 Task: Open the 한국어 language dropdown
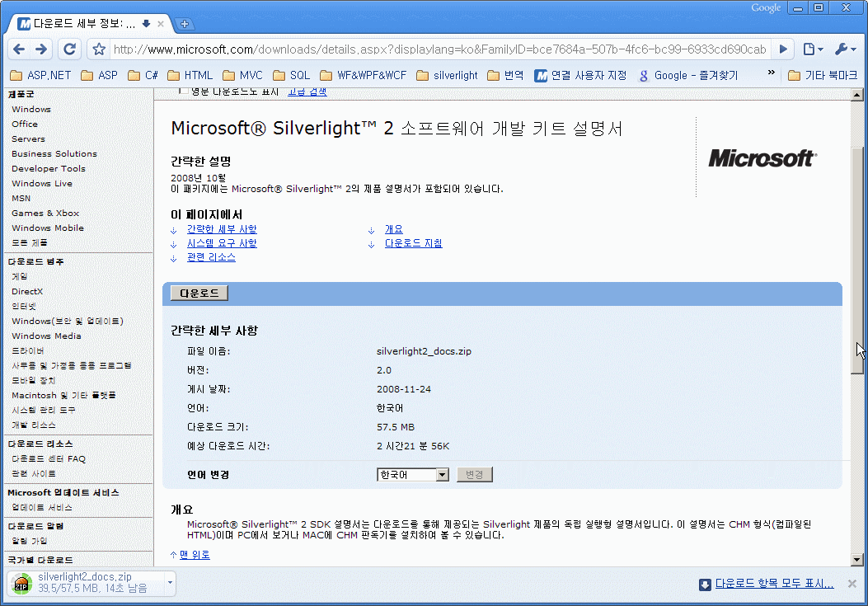pyautogui.click(x=413, y=475)
